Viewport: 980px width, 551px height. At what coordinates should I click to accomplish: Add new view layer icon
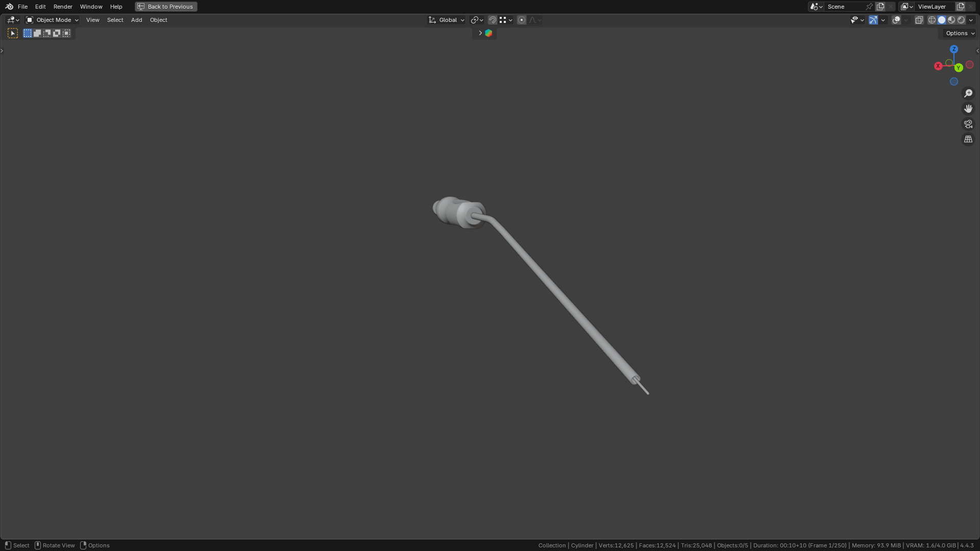pos(961,7)
